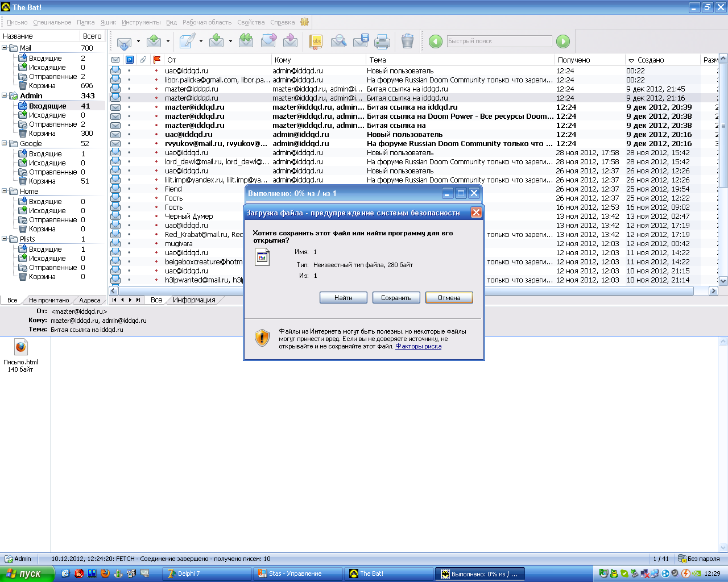Follow the Факторы риска link
The image size is (728, 582).
418,346
